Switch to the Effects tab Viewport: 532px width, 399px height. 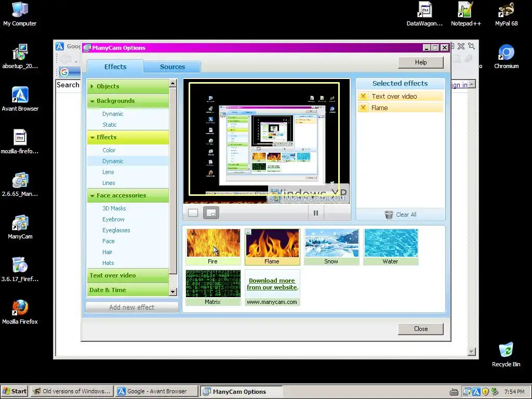click(x=115, y=66)
